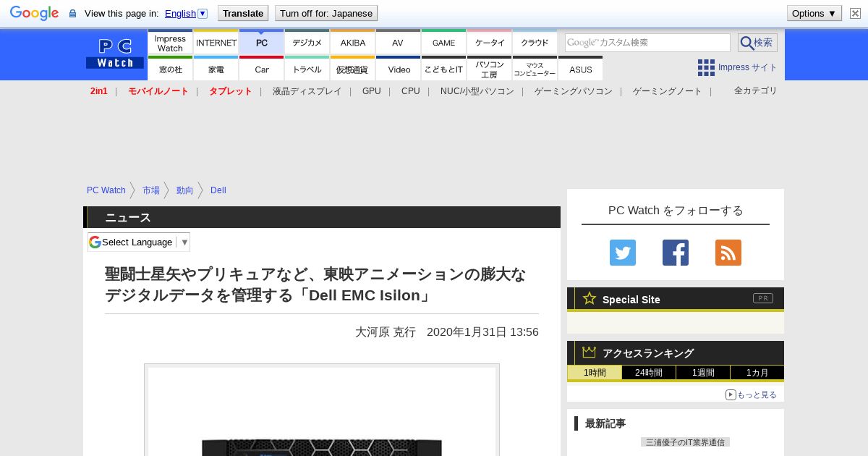Open the パソコン工房 nav item

pyautogui.click(x=490, y=69)
